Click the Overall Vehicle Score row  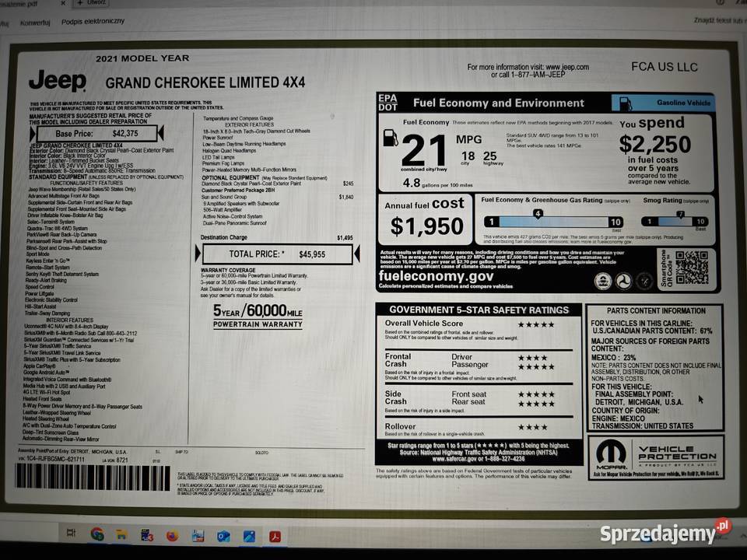479,330
